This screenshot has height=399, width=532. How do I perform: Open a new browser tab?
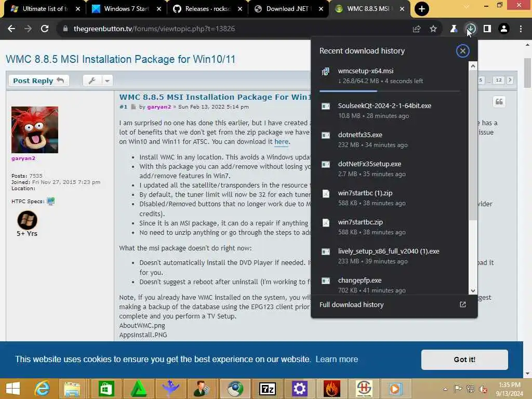tap(422, 9)
